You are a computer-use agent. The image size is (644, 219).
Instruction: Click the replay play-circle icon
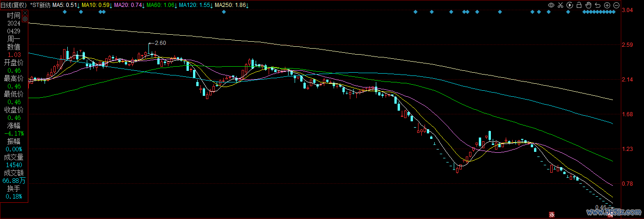point(570,5)
